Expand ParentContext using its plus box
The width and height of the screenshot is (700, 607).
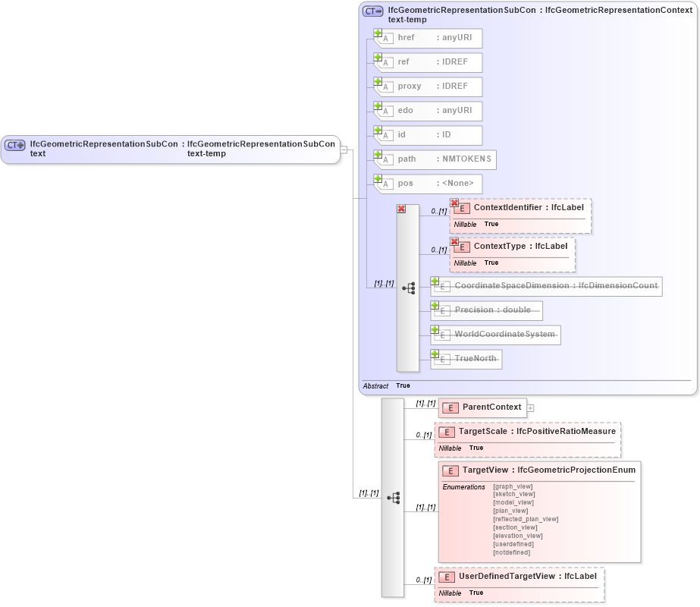click(x=531, y=407)
